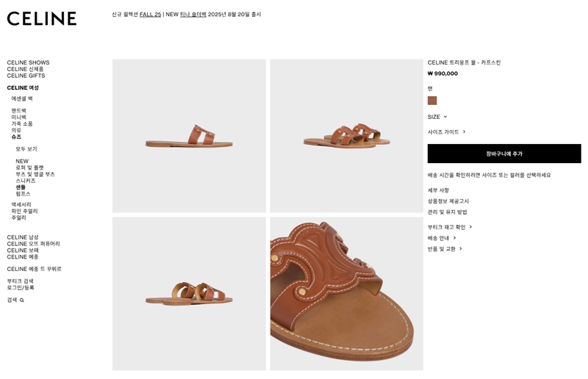Click the search magnifier icon

tap(22, 300)
